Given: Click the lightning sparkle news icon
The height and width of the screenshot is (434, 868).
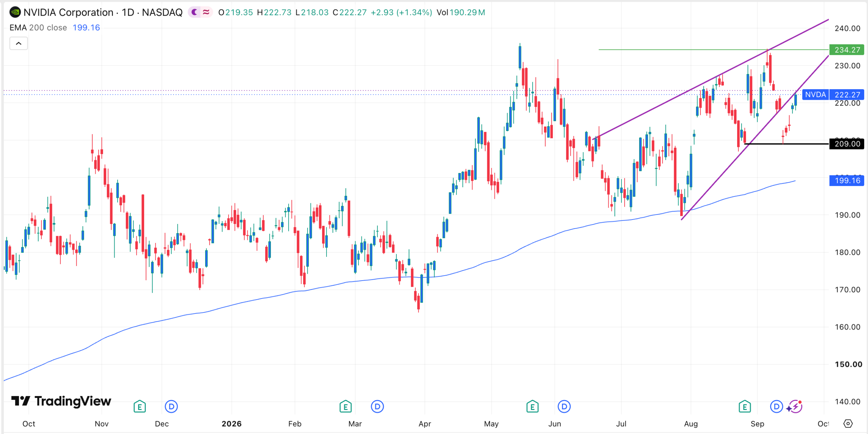Looking at the screenshot, I should [x=794, y=407].
